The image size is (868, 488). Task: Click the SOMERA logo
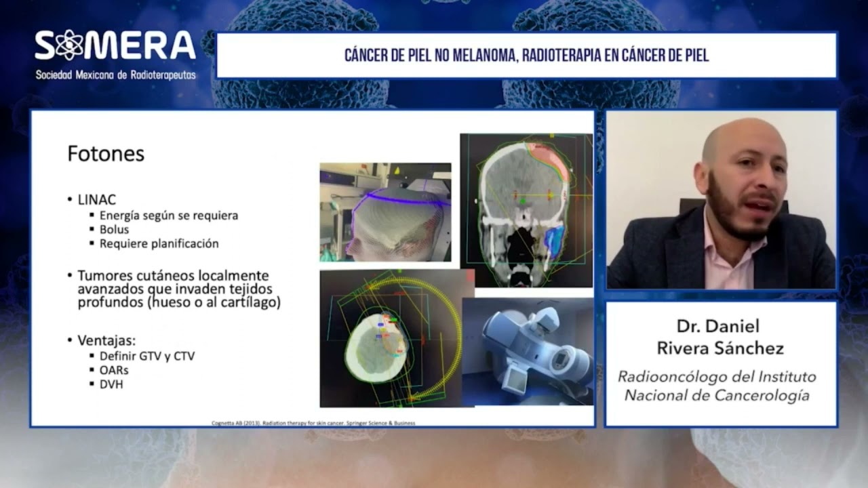click(115, 46)
